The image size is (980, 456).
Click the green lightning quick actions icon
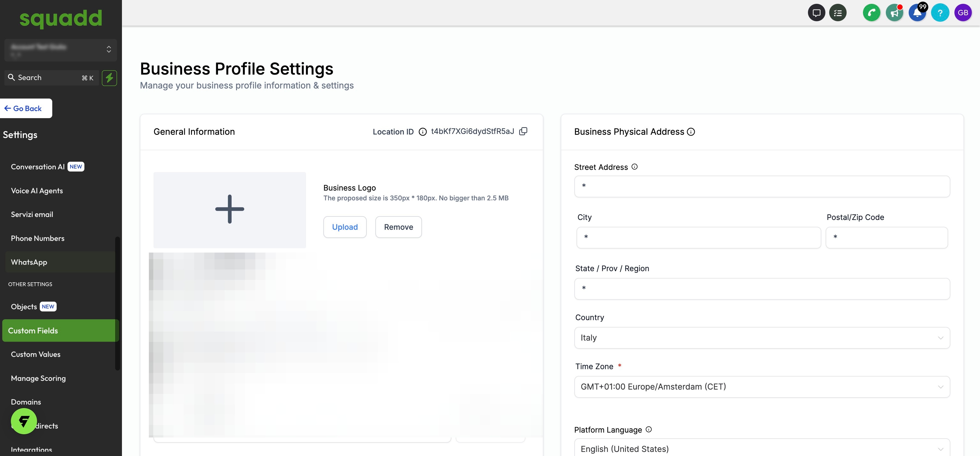pyautogui.click(x=109, y=78)
